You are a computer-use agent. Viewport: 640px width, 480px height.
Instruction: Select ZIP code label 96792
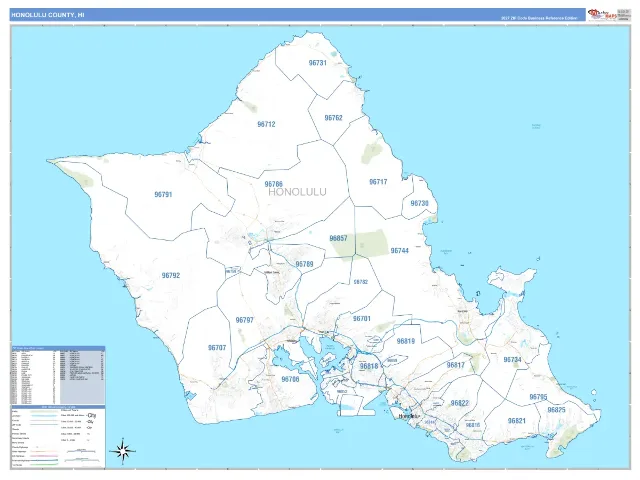[171, 276]
